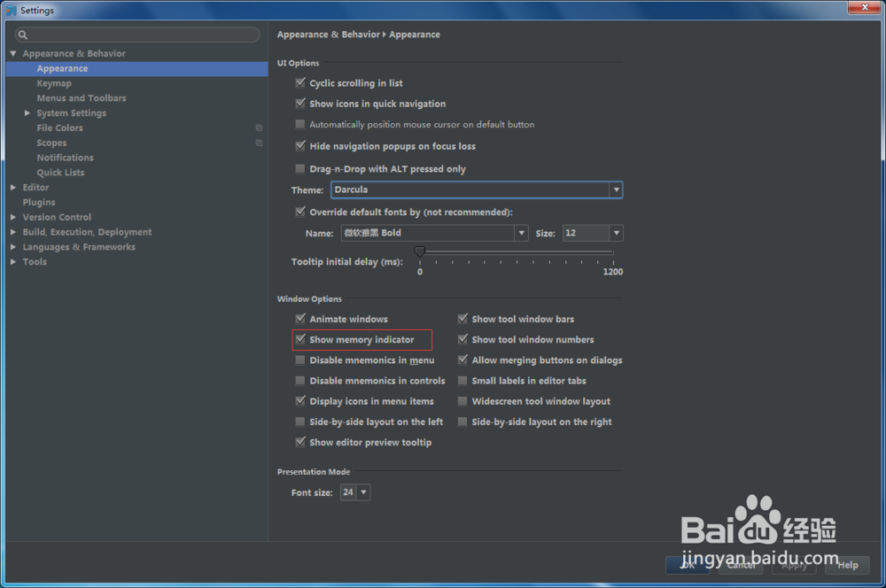Image resolution: width=886 pixels, height=588 pixels.
Task: Click the search magnifier icon in settings
Action: (23, 35)
